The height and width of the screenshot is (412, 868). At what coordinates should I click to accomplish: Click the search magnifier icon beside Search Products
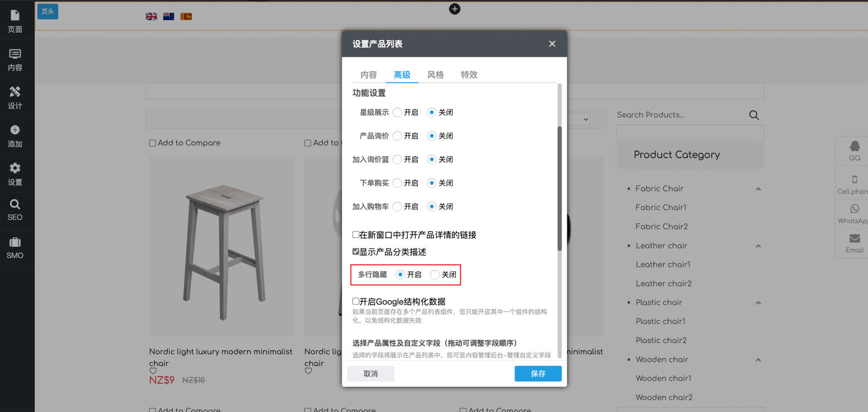click(x=754, y=115)
